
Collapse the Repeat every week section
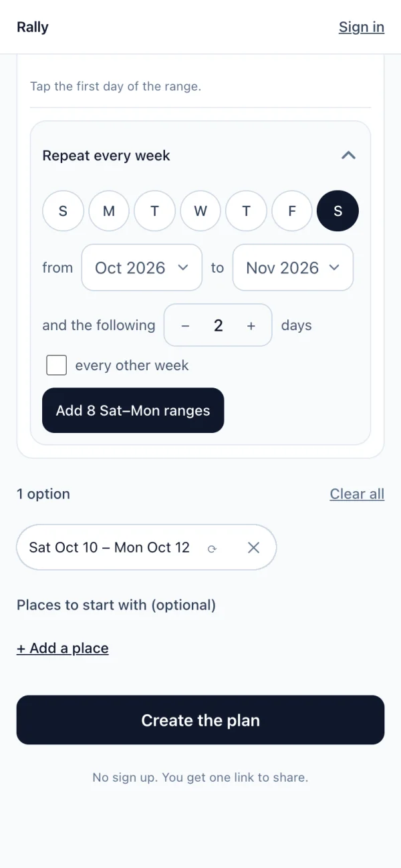click(348, 156)
